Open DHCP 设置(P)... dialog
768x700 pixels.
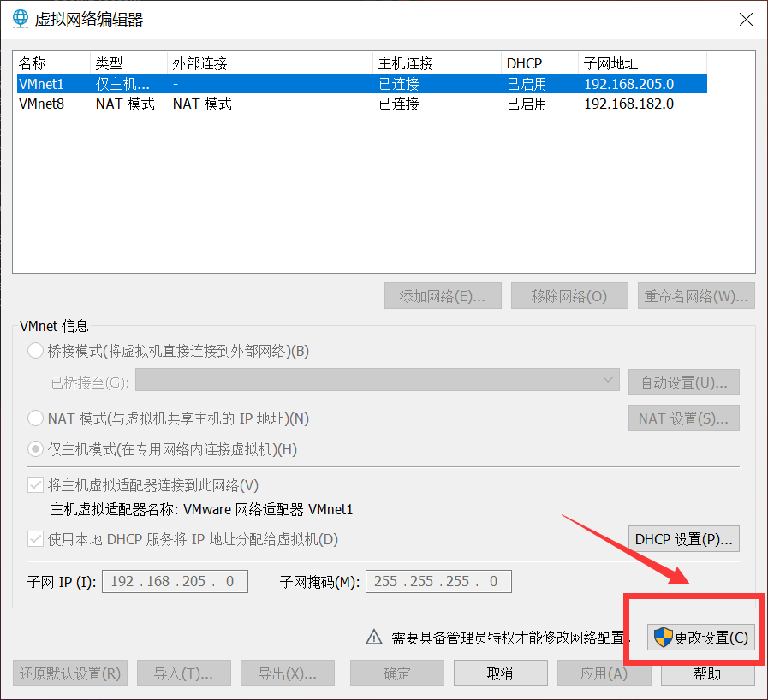coord(684,538)
